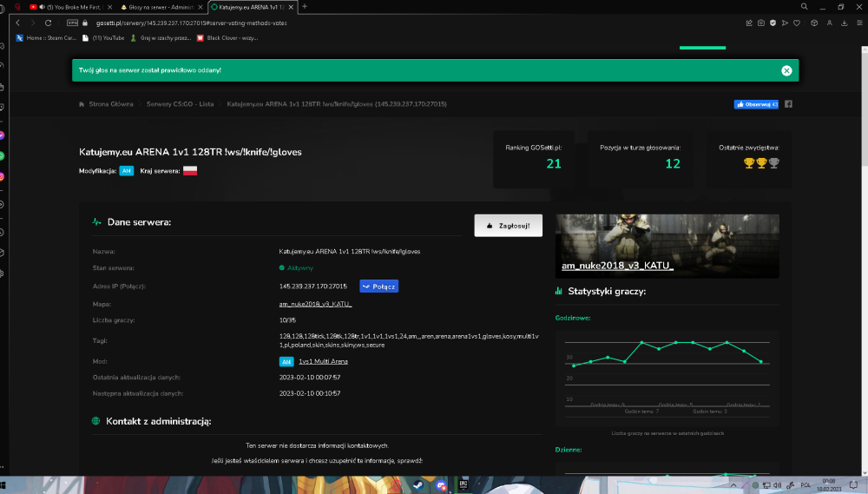The image size is (868, 494).
Task: Switch to the You Broke Me First tab
Action: (x=71, y=7)
